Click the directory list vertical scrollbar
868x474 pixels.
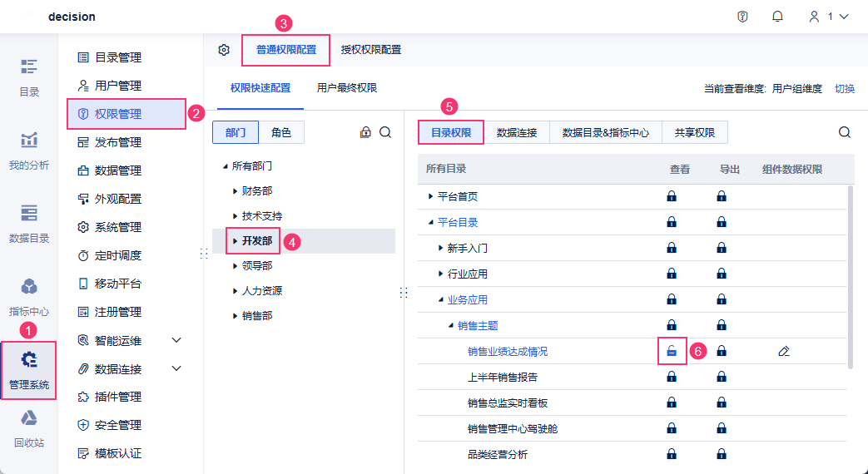pyautogui.click(x=850, y=276)
